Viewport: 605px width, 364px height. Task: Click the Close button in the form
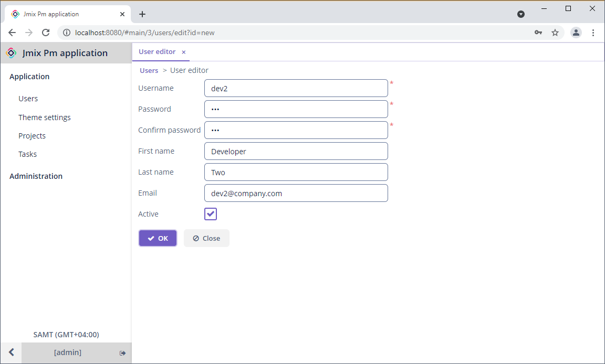(206, 239)
